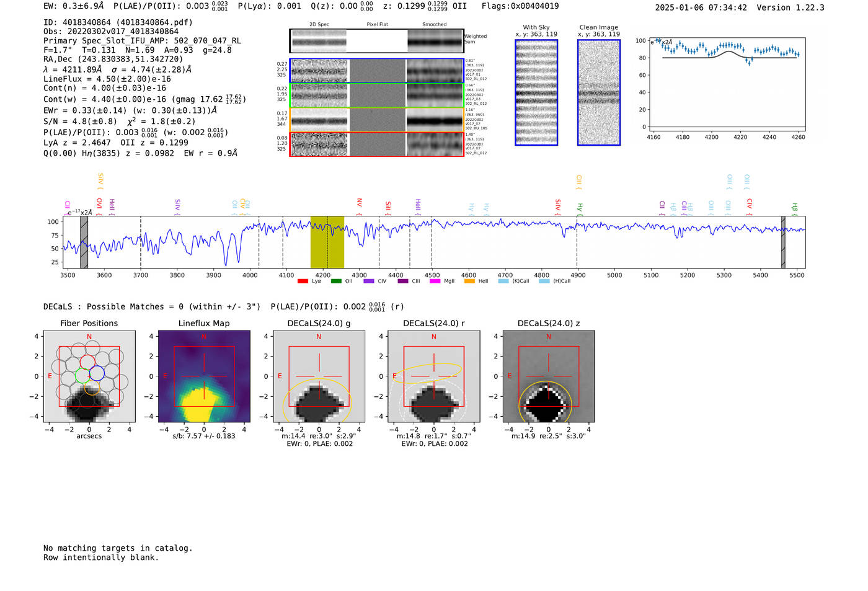This screenshot has width=868, height=591.
Task: Click the red-bordered 2D spectrum row
Action: point(377,144)
